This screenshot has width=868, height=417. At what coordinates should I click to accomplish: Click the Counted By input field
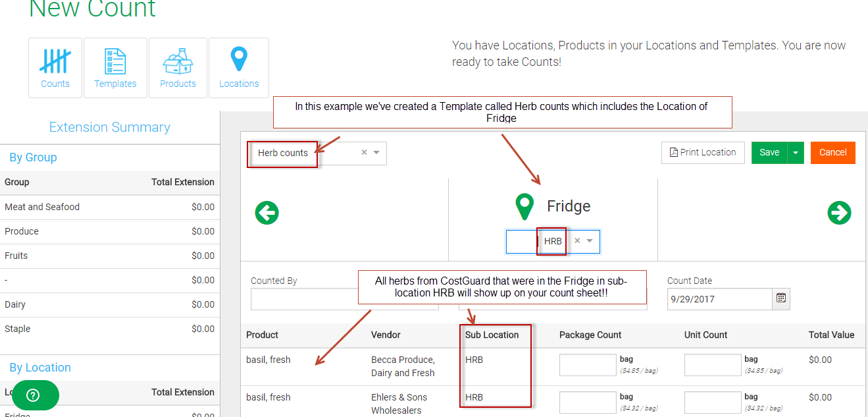click(x=303, y=299)
